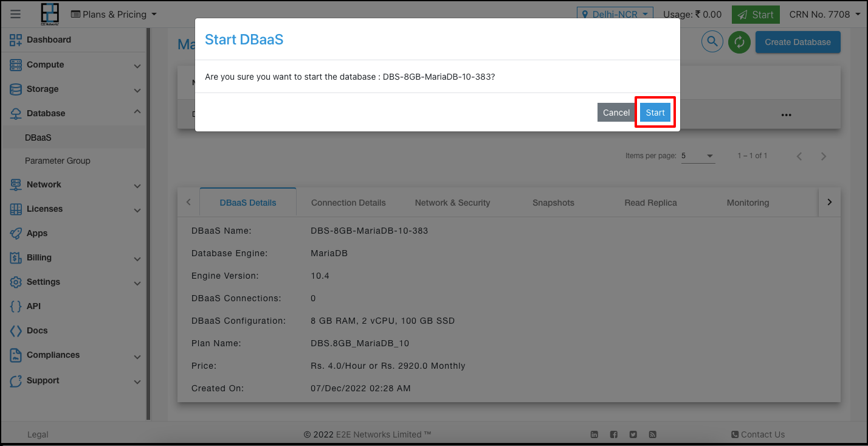
Task: Click the Support sidebar icon
Action: click(16, 380)
